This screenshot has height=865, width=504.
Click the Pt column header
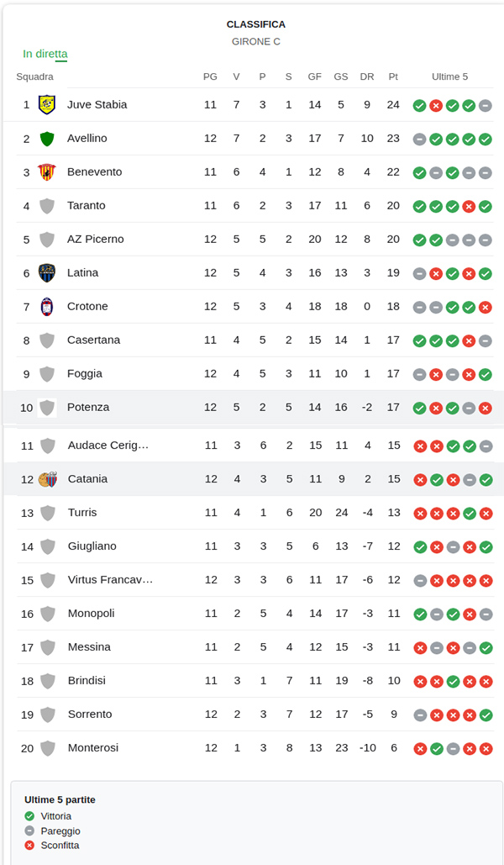[393, 76]
